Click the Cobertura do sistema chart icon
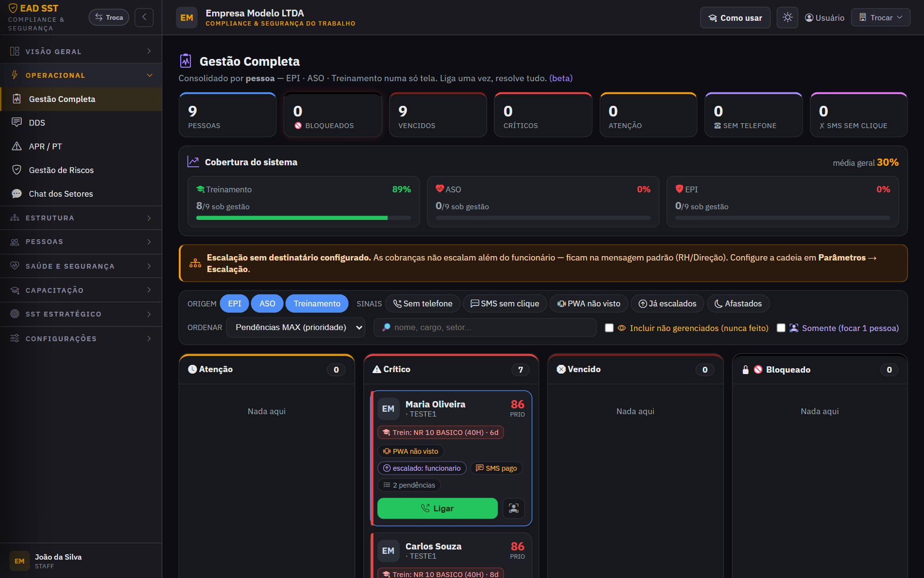Viewport: 924px width, 578px height. [193, 162]
